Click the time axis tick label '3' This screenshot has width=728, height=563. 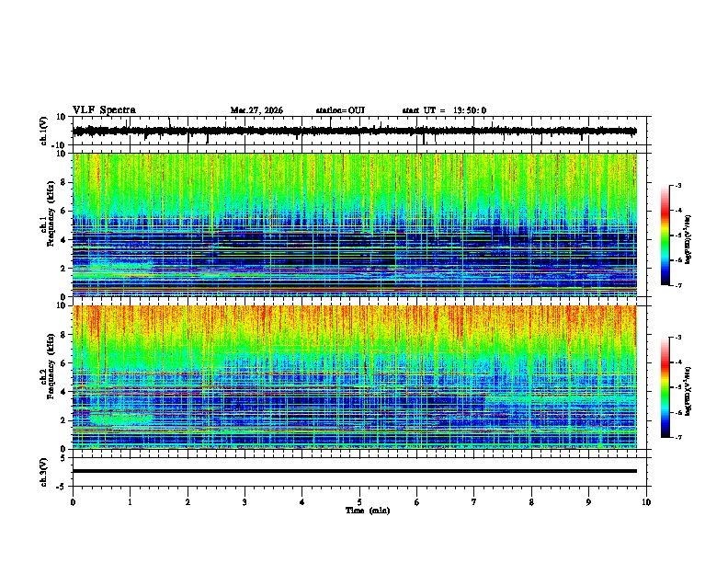click(245, 502)
